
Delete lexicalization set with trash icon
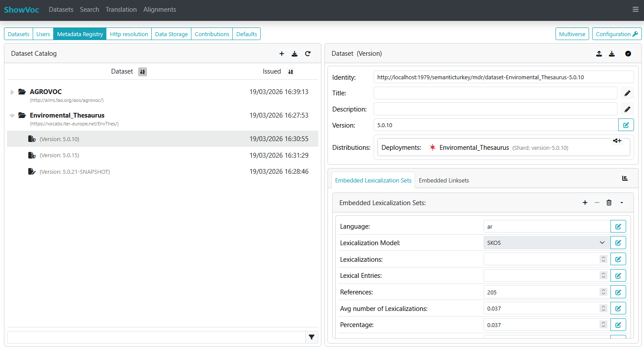609,202
